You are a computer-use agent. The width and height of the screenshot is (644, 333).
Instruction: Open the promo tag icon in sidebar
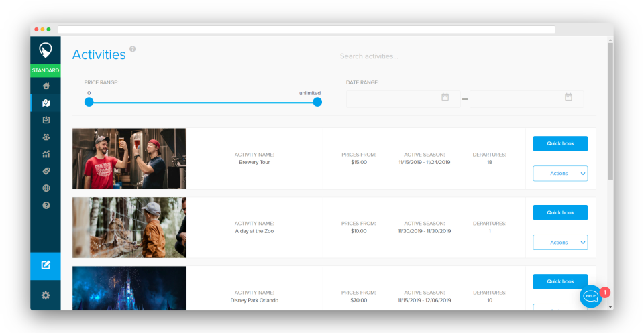tap(46, 172)
